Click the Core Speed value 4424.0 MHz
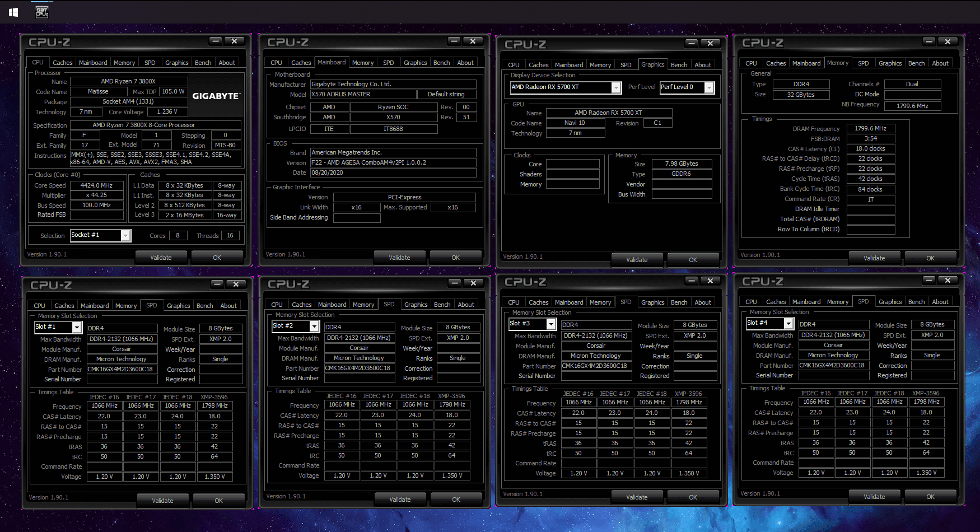This screenshot has width=980, height=532. coord(96,185)
